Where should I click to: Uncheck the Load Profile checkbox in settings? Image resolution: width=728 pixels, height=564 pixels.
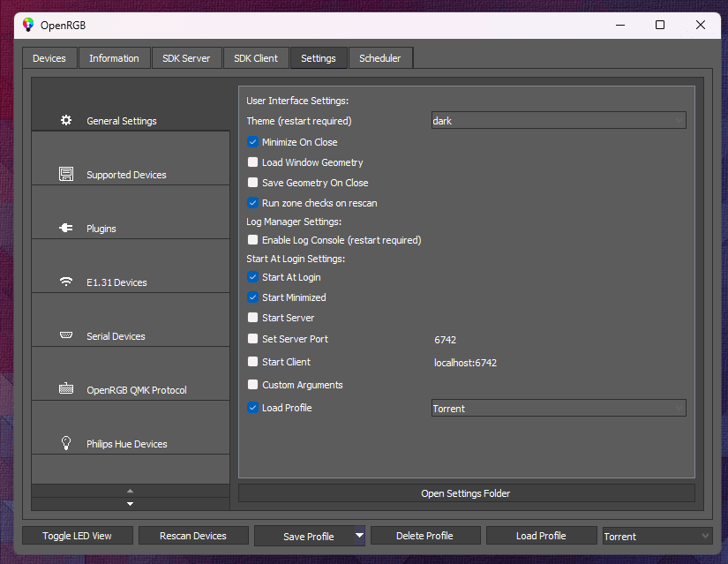point(252,408)
